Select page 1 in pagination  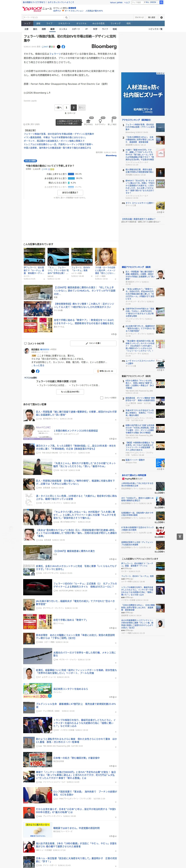tap(66, 107)
